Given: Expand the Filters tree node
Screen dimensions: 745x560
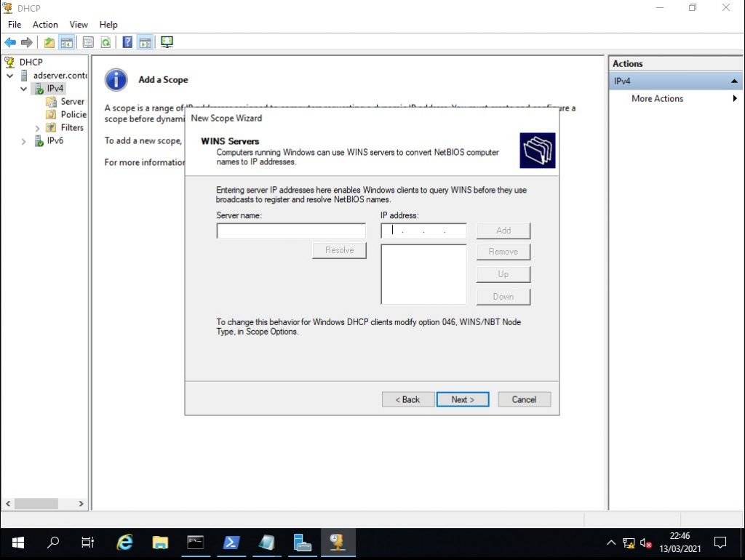Looking at the screenshot, I should coord(37,128).
